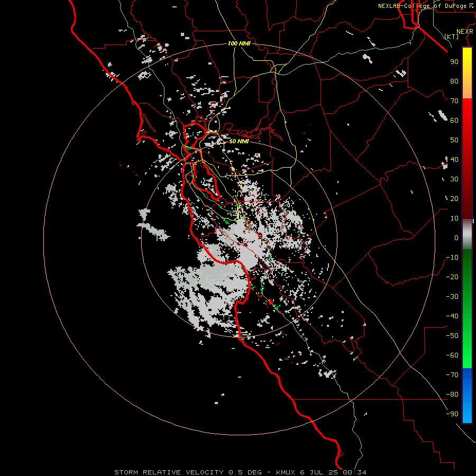Click the "00:34" time in the caption
The width and height of the screenshot is (476, 476).
[354, 472]
